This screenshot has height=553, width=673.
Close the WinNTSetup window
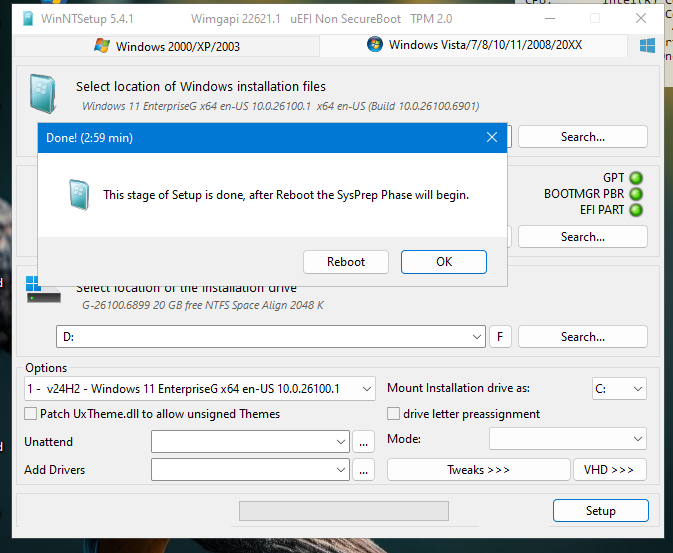point(641,18)
